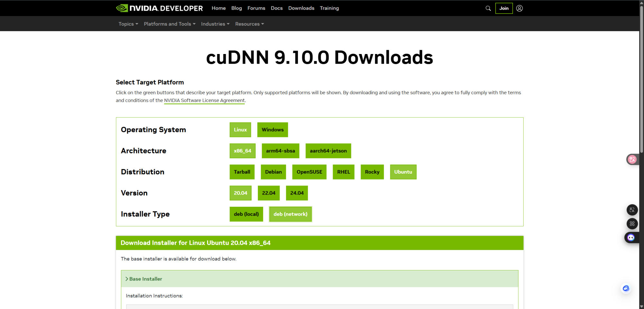Click the scrollbar down arrow

tap(641, 306)
